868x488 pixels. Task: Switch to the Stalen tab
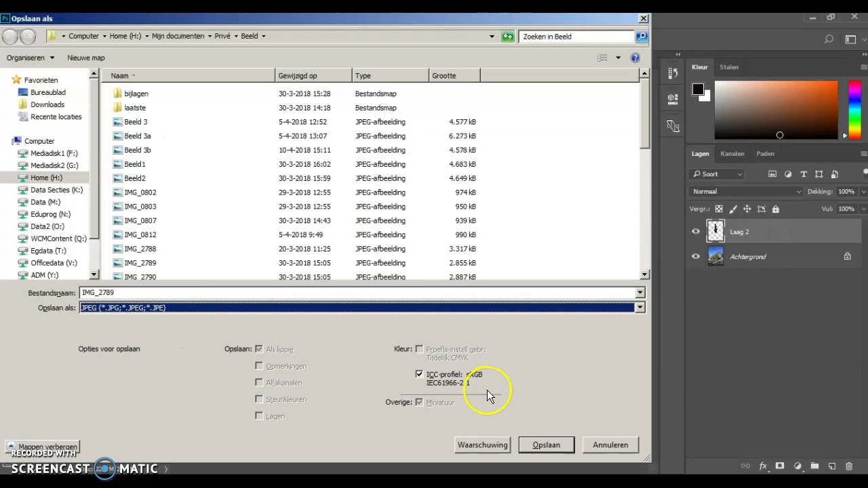pyautogui.click(x=729, y=67)
